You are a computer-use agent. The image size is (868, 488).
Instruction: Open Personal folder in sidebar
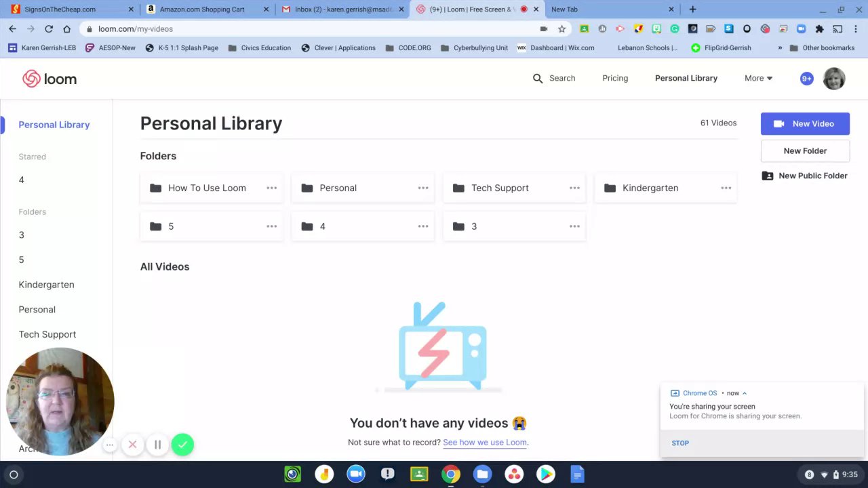click(37, 309)
